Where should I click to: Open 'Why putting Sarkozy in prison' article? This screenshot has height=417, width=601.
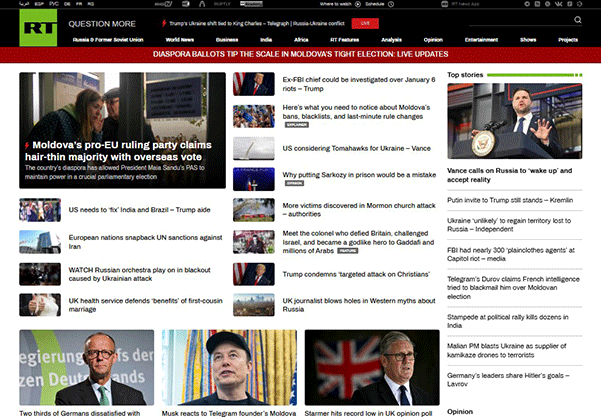click(x=359, y=174)
